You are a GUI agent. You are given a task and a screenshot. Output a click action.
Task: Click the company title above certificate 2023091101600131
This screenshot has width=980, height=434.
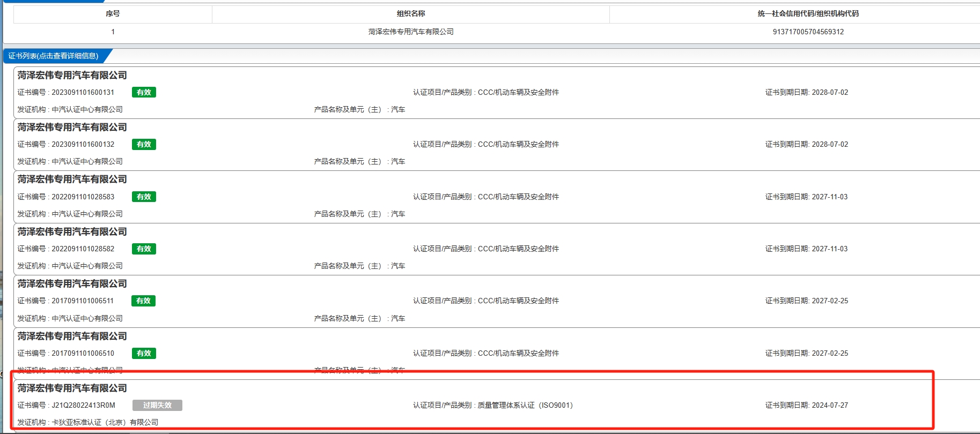point(72,76)
